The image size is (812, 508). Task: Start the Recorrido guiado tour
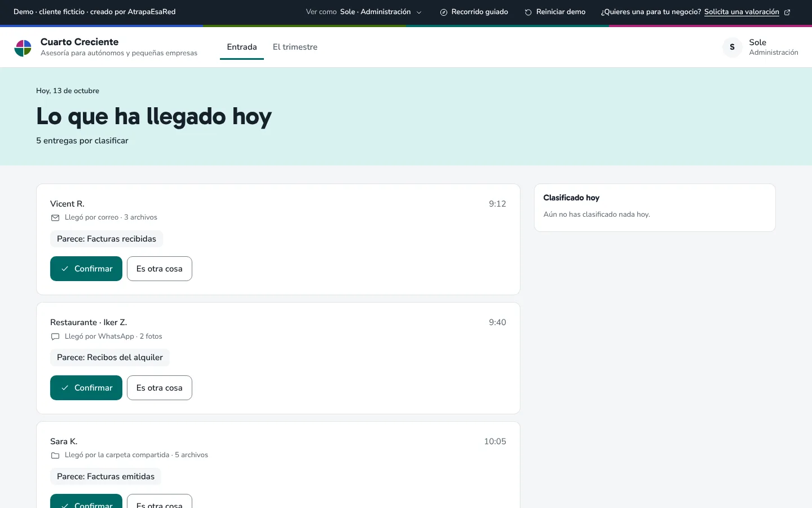point(474,12)
